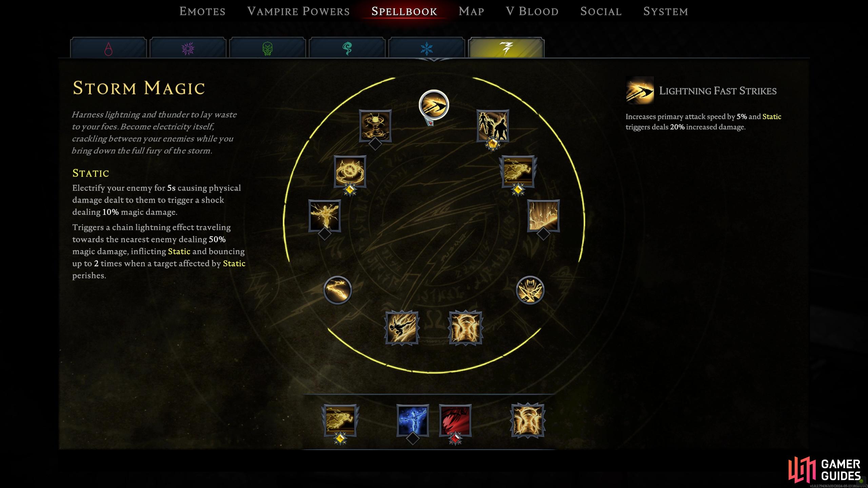This screenshot has height=488, width=868.
Task: Click the yellow gem under running spell
Action: coord(518,190)
